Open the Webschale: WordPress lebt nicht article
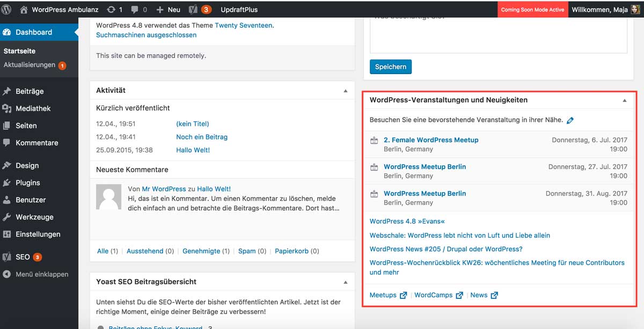Viewport: 644px width, 329px height. 460,235
